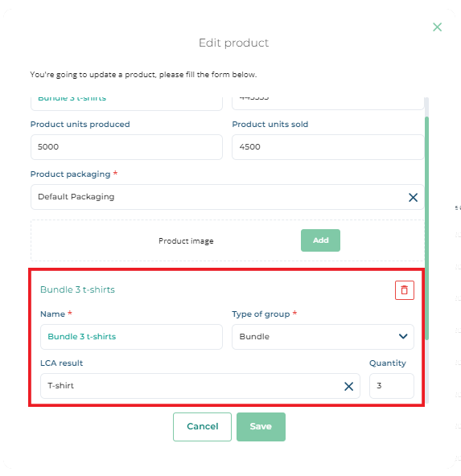The height and width of the screenshot is (476, 461).
Task: Delete the Bundle 3 t-shirts group
Action: pyautogui.click(x=404, y=290)
